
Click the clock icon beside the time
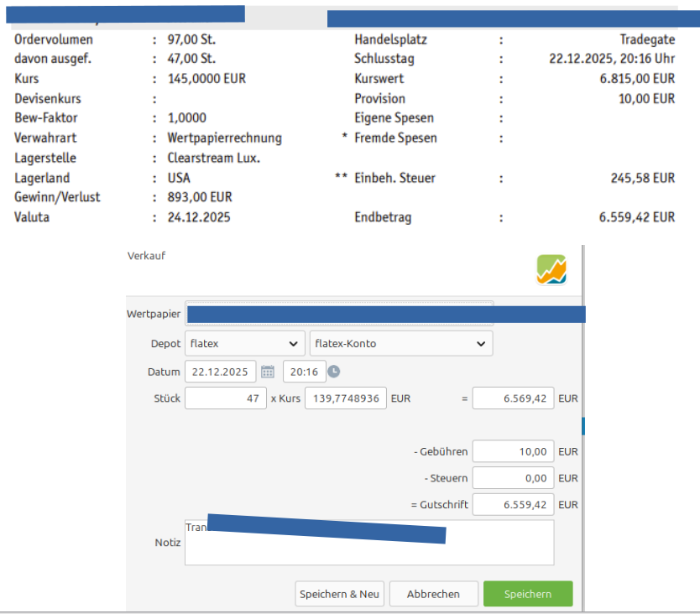(x=333, y=372)
